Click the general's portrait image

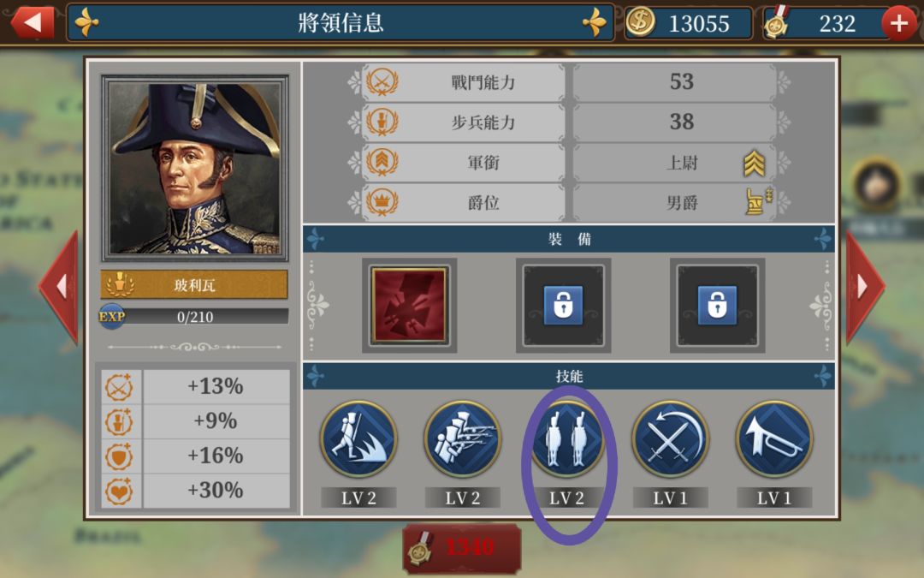tap(195, 168)
